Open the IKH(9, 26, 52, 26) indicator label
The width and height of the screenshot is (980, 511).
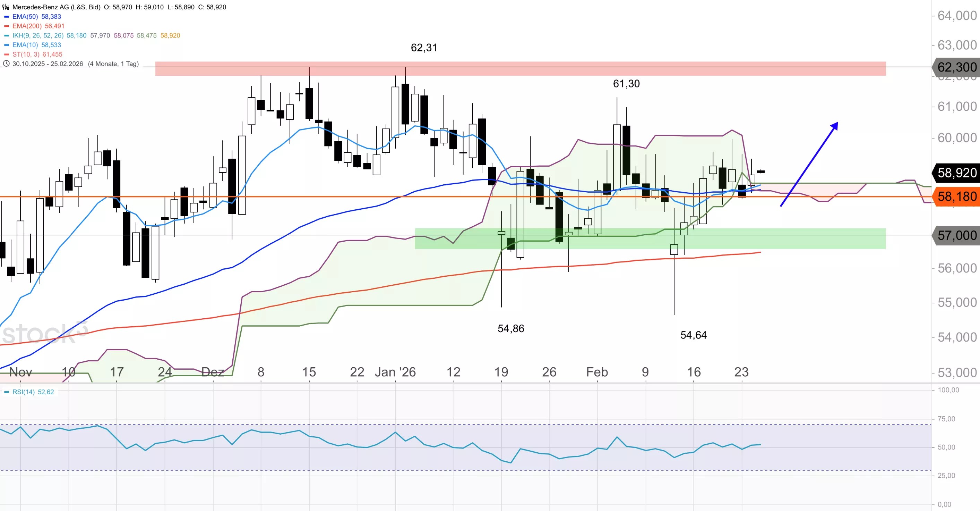[38, 35]
